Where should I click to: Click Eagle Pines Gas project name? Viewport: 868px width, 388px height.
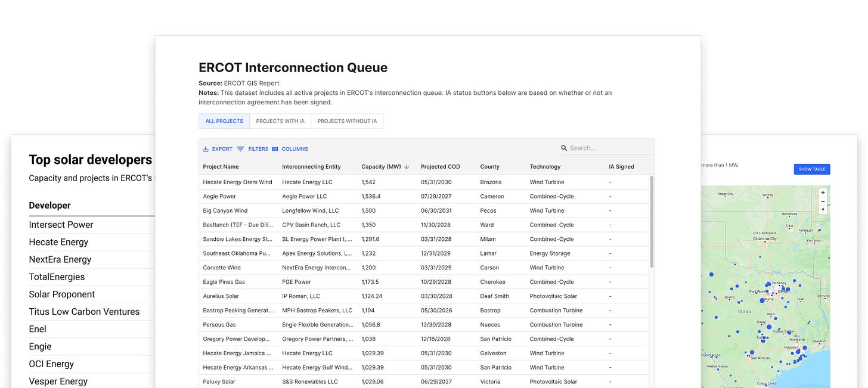click(224, 282)
